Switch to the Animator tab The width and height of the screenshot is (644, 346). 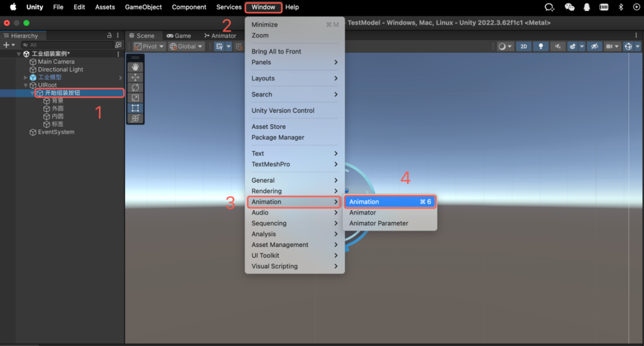(220, 36)
